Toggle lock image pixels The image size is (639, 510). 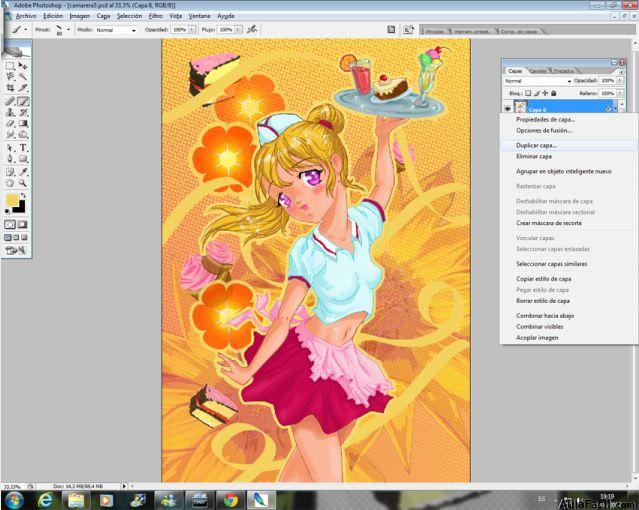tap(537, 93)
